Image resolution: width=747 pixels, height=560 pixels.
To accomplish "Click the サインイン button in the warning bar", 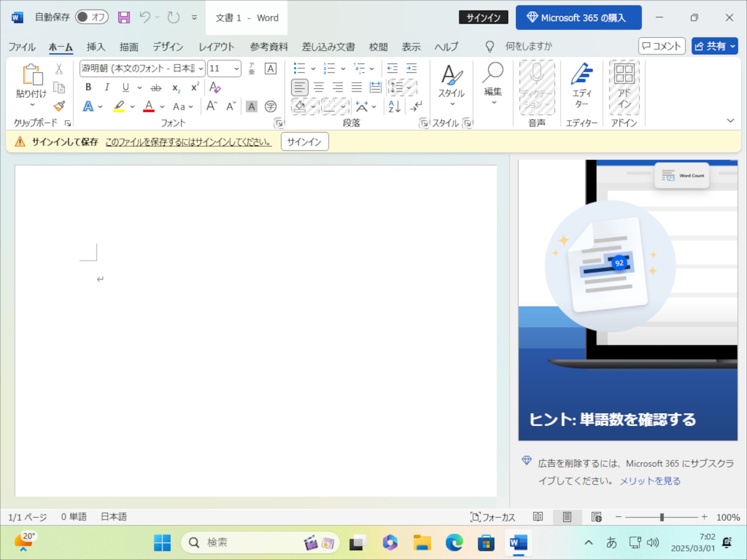I will click(x=304, y=141).
